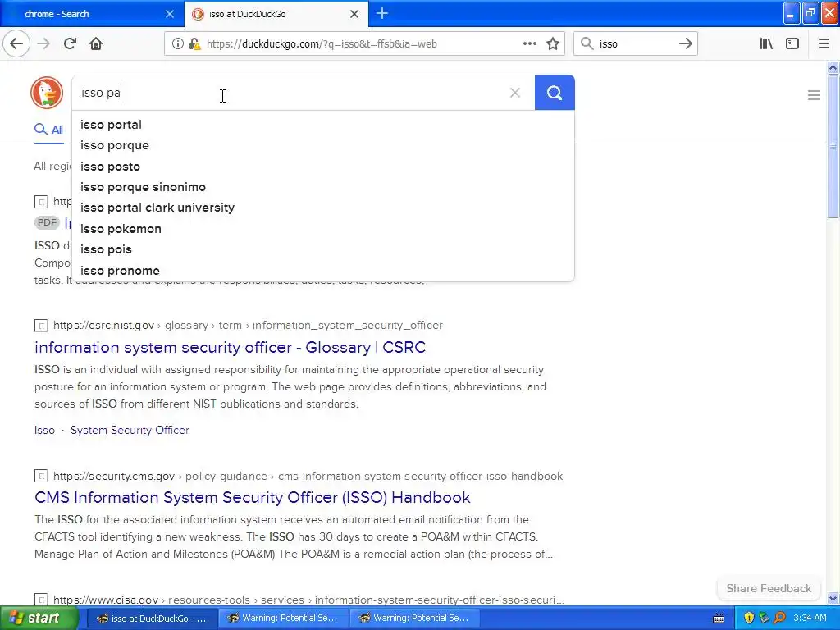Select the All results tab
840x630 pixels.
click(x=48, y=130)
